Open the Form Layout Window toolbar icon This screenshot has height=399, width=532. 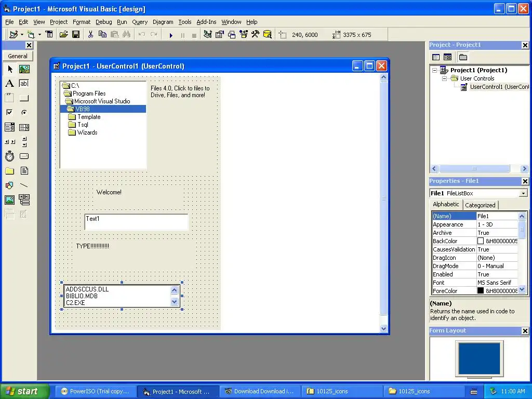pos(232,34)
